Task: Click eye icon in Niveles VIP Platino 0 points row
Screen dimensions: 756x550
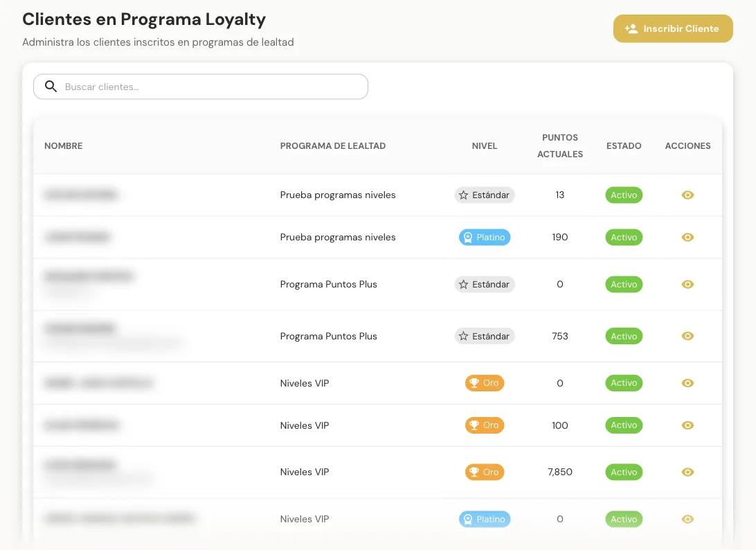Action: 687,519
